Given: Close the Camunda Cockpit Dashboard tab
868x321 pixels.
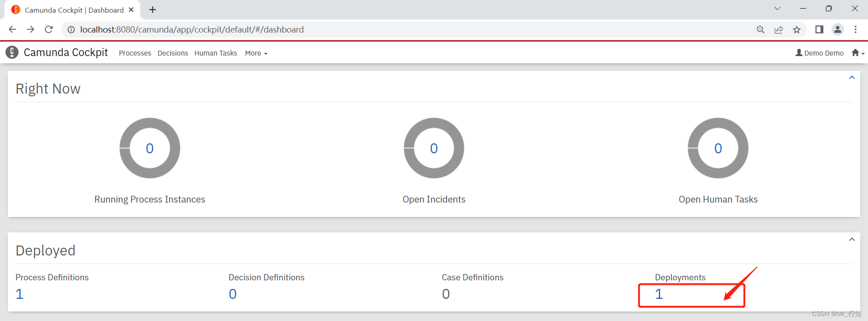Looking at the screenshot, I should 131,9.
